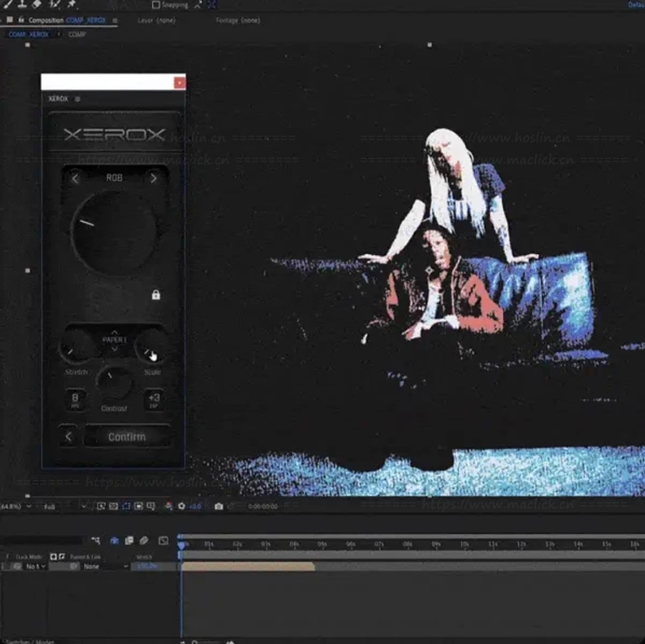
Task: Click the XEROX logo header
Action: click(115, 134)
